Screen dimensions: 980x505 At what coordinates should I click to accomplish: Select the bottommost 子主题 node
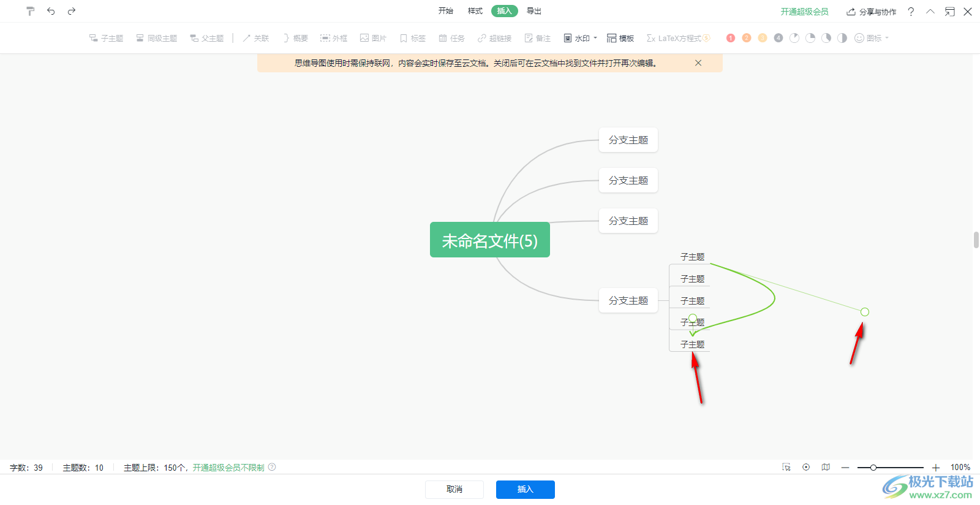tap(693, 344)
